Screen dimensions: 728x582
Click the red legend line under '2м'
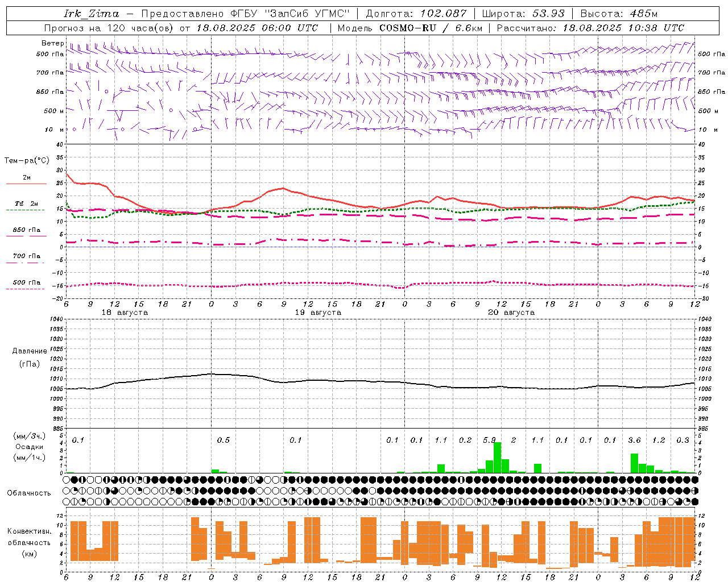(26, 184)
